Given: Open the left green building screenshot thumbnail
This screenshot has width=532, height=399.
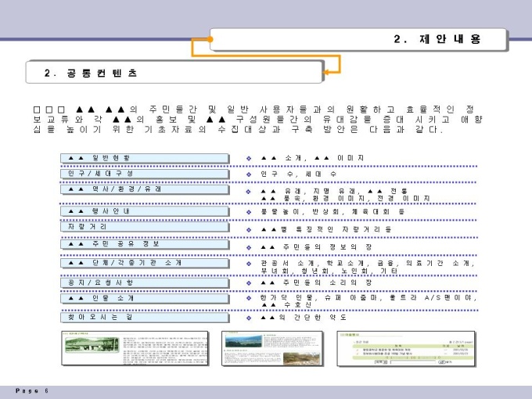Looking at the screenshot, I should pyautogui.click(x=135, y=348).
